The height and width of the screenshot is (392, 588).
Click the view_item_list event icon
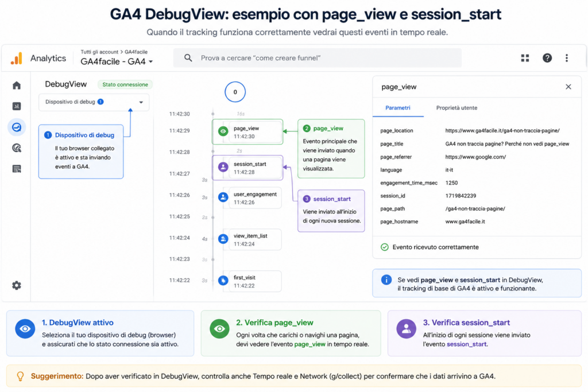223,239
